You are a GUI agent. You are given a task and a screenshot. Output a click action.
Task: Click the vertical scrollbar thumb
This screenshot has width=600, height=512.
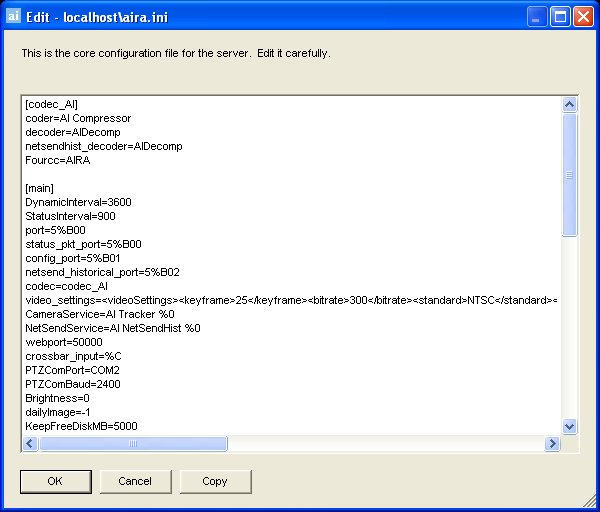point(570,175)
